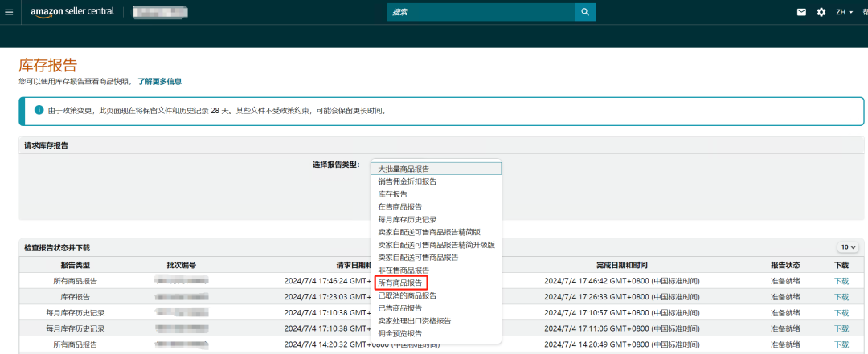
Task: Select 已取消的商品报告 option
Action: click(x=407, y=295)
